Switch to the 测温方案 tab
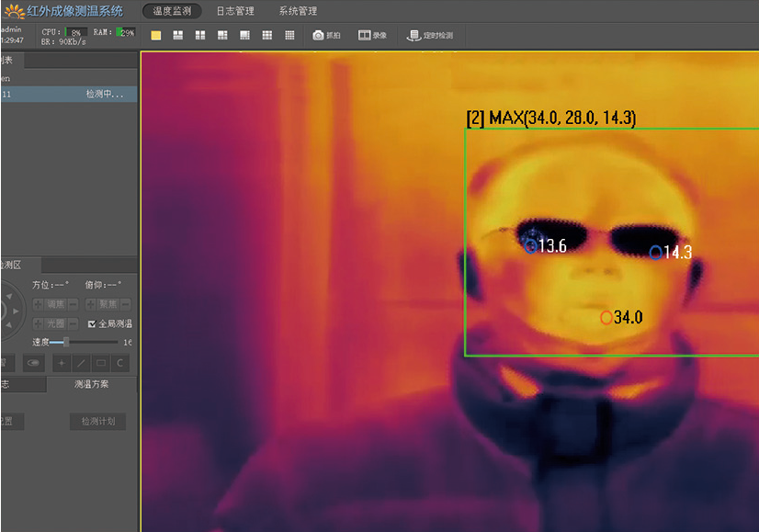 point(92,385)
